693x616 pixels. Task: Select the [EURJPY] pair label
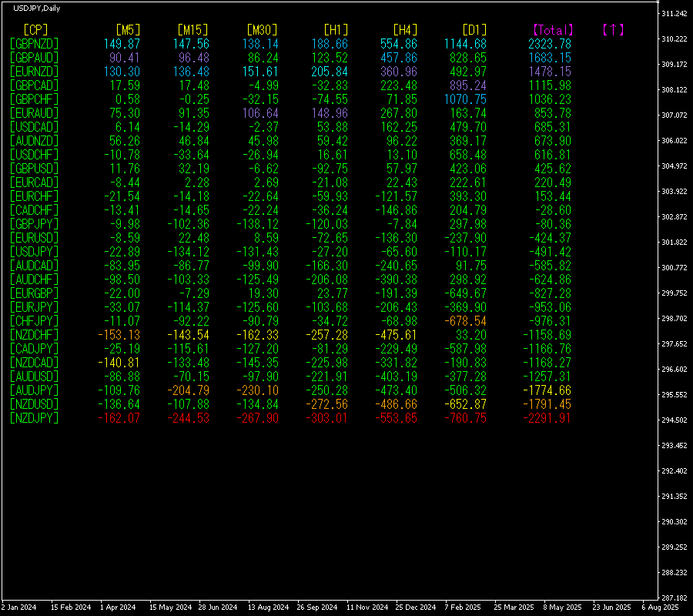click(x=35, y=307)
